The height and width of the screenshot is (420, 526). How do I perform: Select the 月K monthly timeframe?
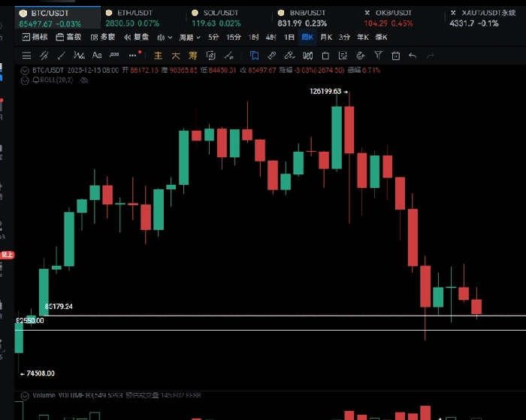coord(326,37)
